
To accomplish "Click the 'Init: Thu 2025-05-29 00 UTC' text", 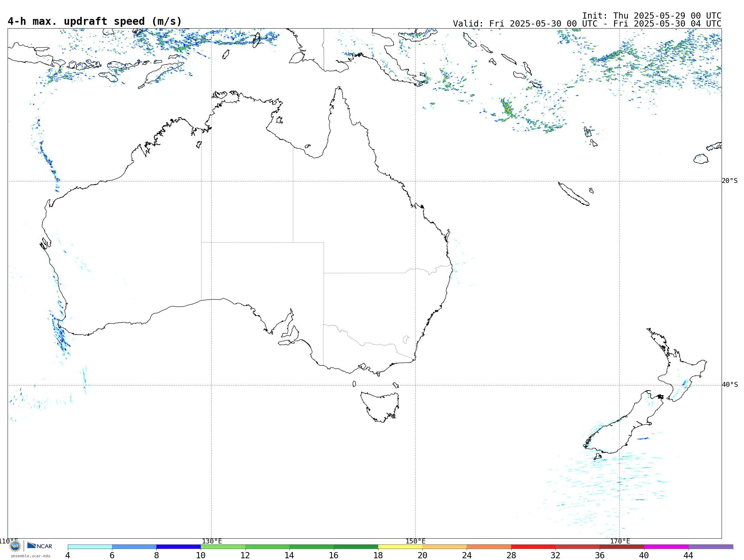I will pos(652,16).
